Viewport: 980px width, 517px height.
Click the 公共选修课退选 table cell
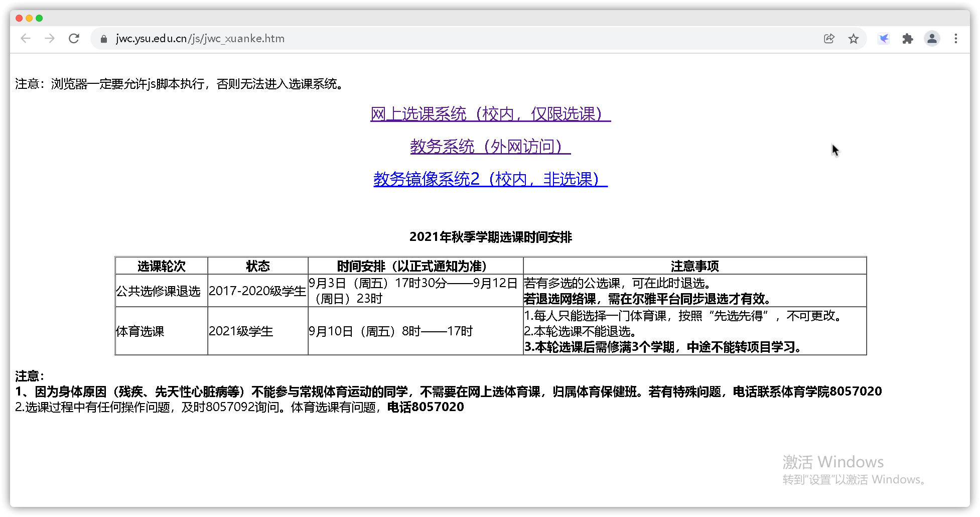point(158,291)
